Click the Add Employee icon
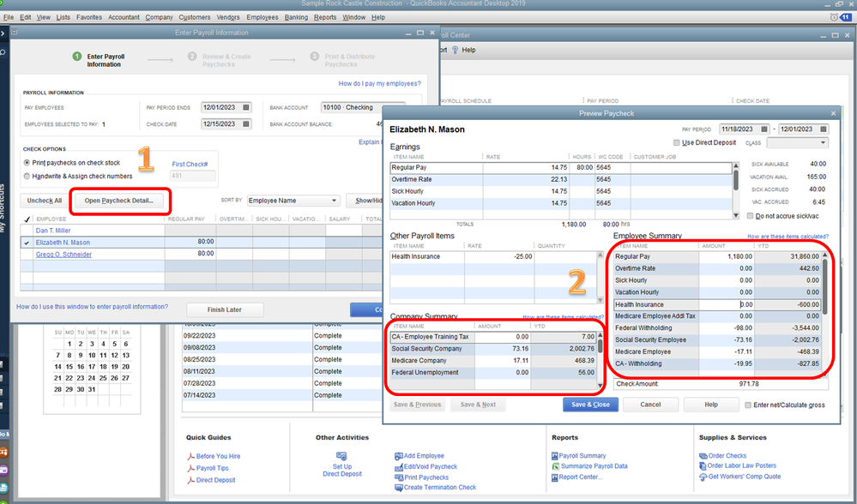Viewport: 857px width, 504px height. [398, 456]
